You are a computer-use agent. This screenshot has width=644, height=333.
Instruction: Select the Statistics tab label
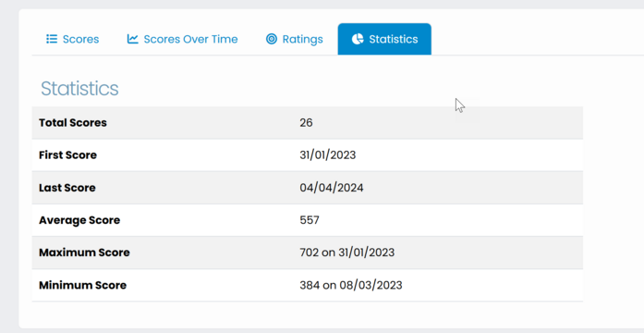pos(394,39)
